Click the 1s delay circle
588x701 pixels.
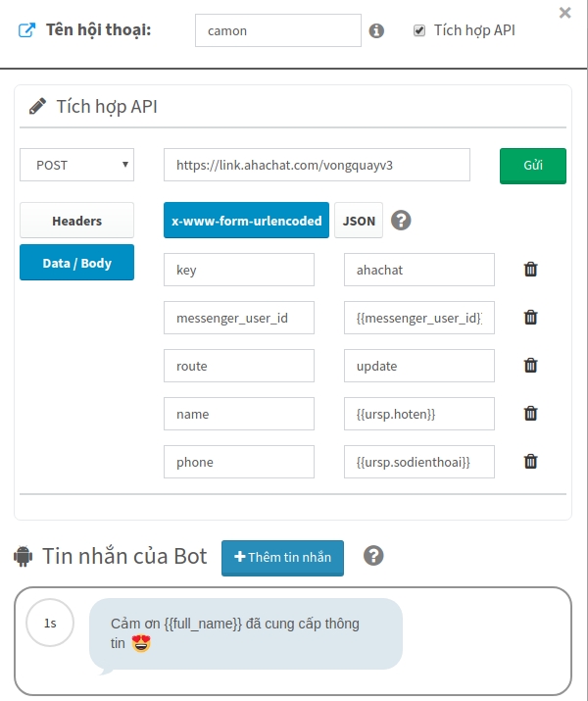[x=50, y=623]
